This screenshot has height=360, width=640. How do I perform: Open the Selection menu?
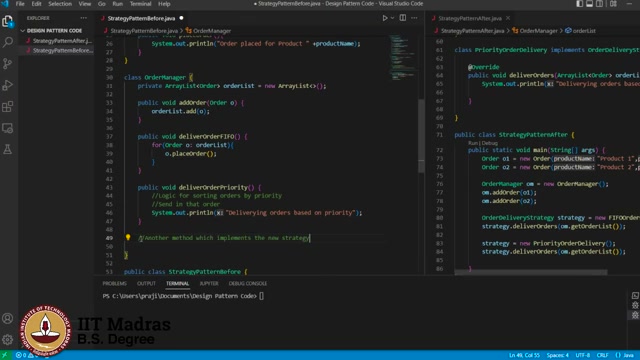pyautogui.click(x=60, y=4)
